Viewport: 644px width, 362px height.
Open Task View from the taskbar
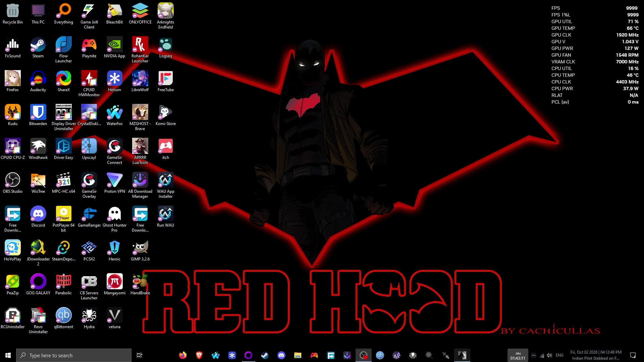tap(140, 355)
